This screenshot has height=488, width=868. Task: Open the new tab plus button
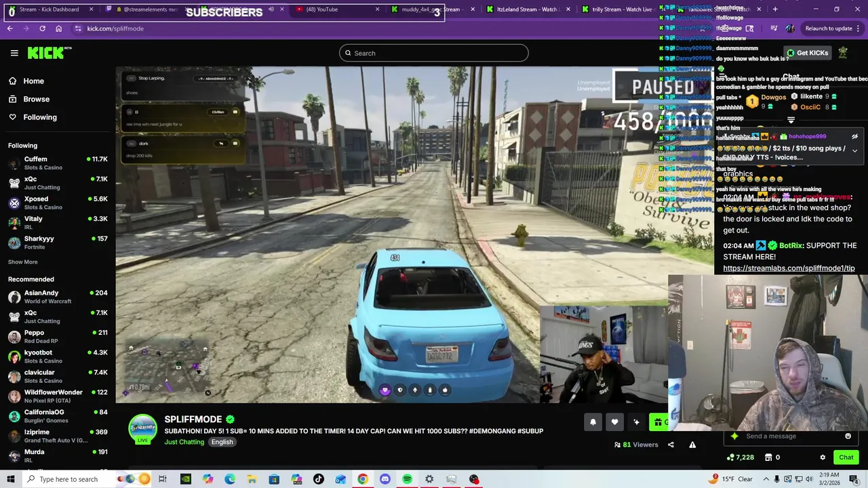point(775,9)
